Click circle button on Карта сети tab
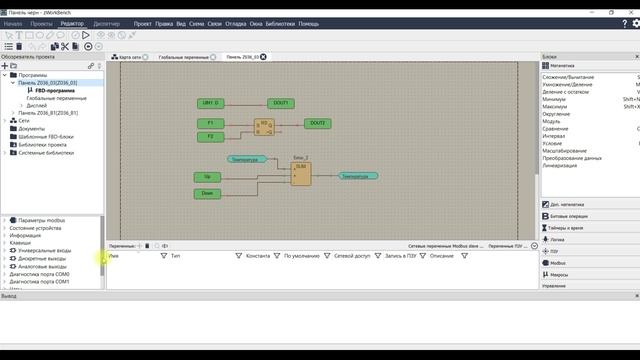 click(145, 57)
